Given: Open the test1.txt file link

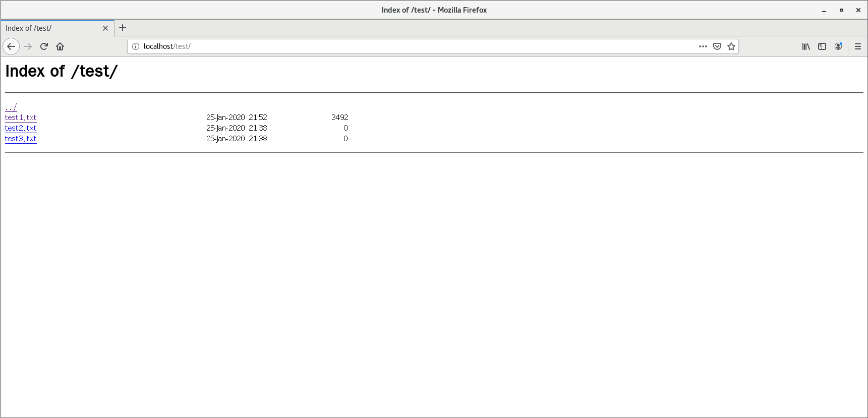Looking at the screenshot, I should (21, 117).
